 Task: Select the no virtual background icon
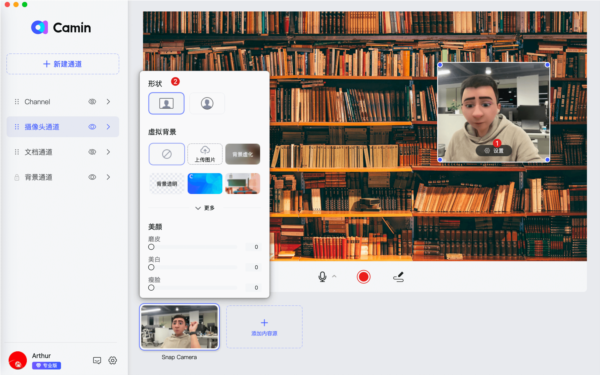click(166, 154)
